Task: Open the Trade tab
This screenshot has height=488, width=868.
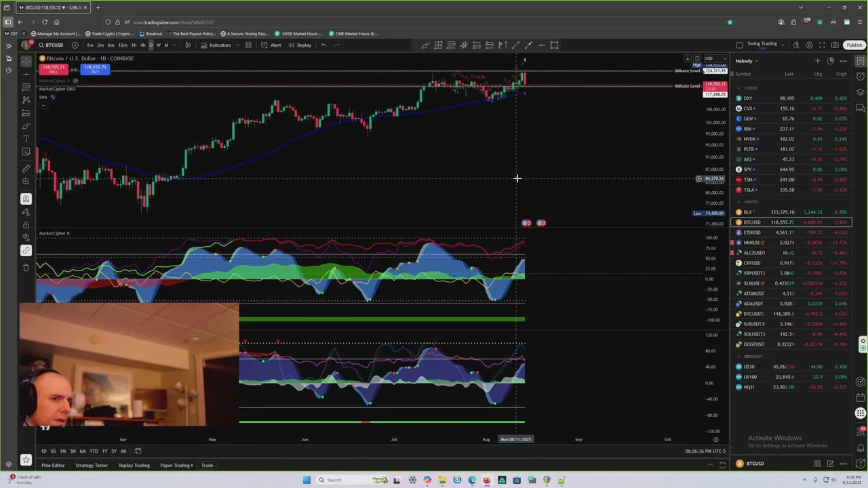Action: [x=207, y=466]
